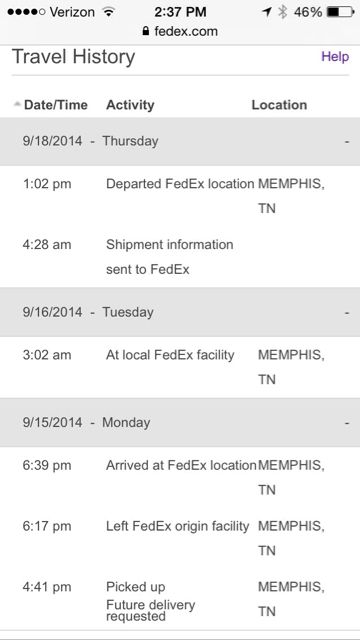Tap the padlock icon beside fedex.com
Image resolution: width=360 pixels, height=640 pixels.
pyautogui.click(x=146, y=31)
